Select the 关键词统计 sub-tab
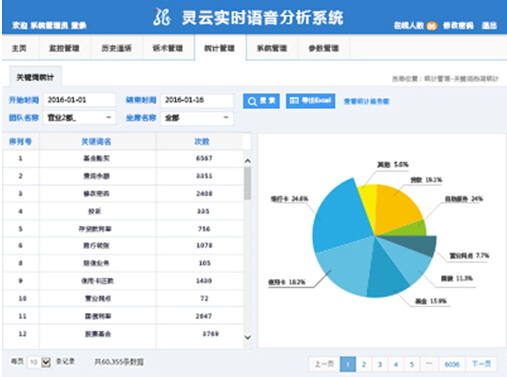Image resolution: width=507 pixels, height=377 pixels. point(35,78)
